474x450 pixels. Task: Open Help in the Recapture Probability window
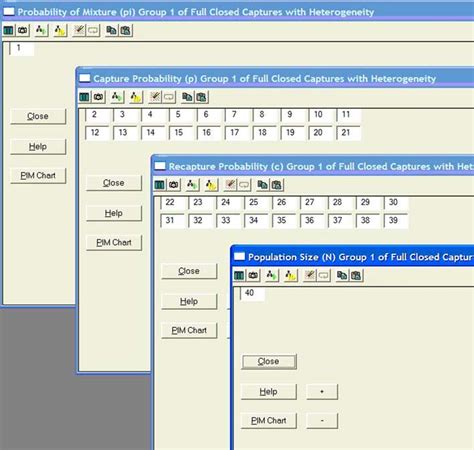click(x=189, y=302)
